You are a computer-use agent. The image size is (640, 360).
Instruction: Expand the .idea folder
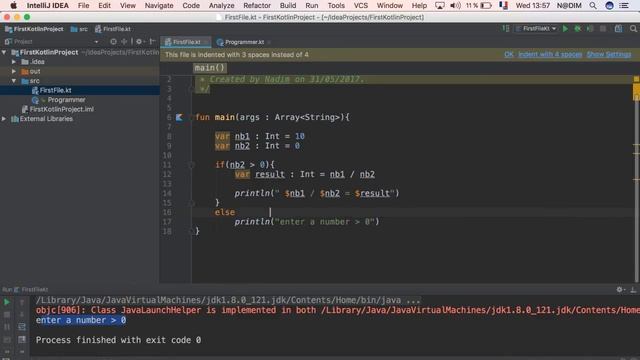[x=14, y=62]
